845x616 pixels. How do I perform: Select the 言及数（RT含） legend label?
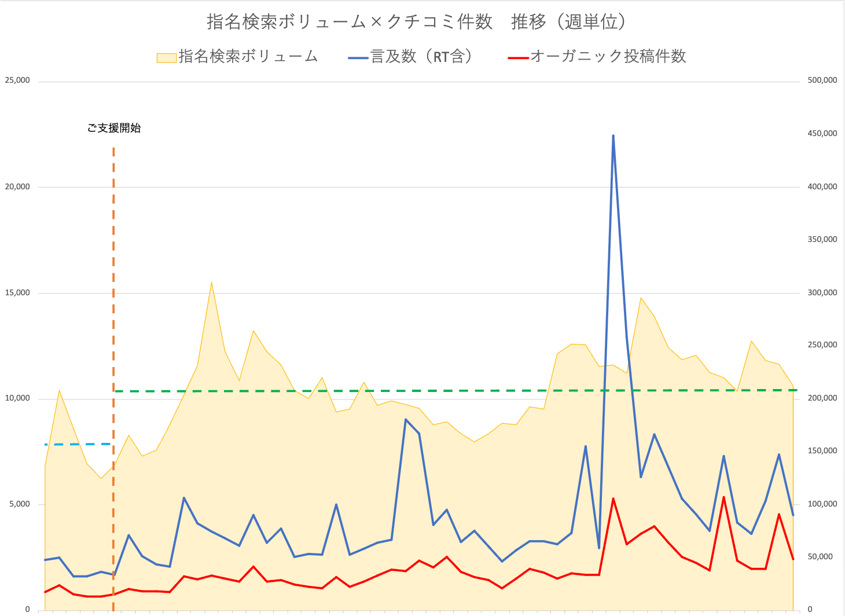point(422,56)
